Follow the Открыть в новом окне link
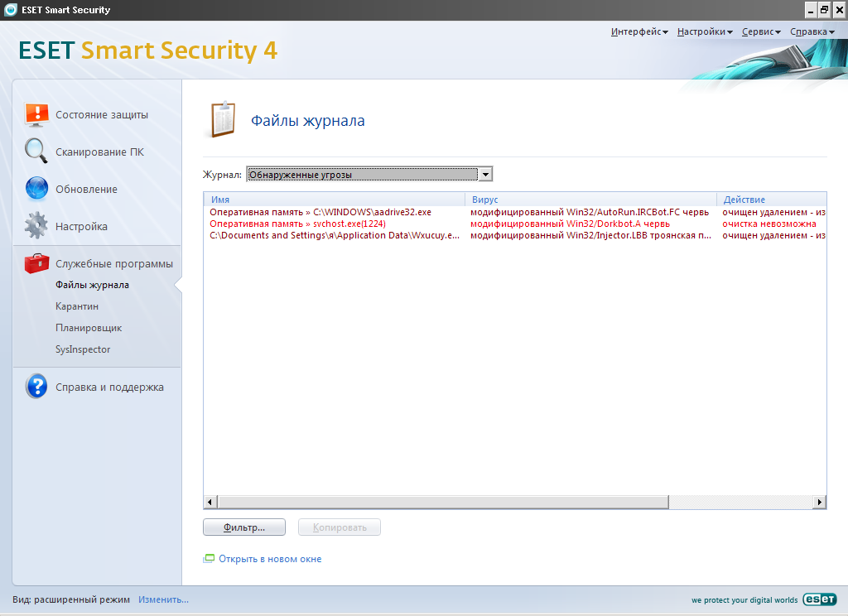 click(x=270, y=559)
